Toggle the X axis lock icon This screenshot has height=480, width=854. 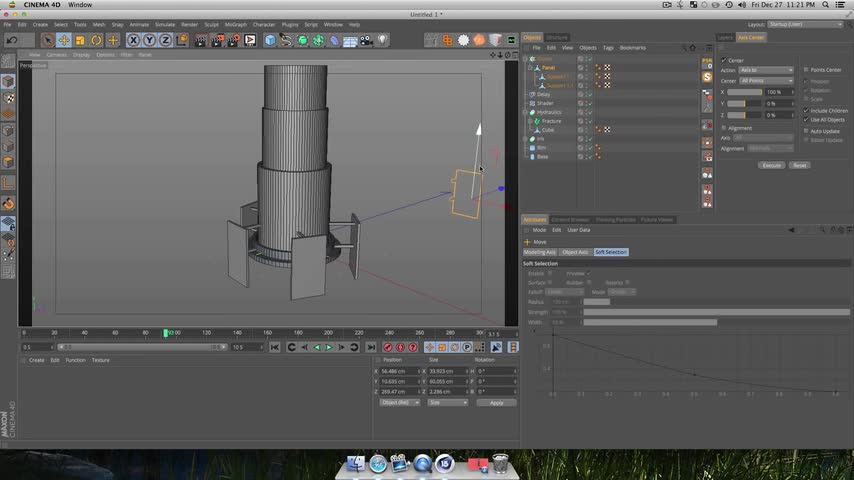pyautogui.click(x=133, y=40)
